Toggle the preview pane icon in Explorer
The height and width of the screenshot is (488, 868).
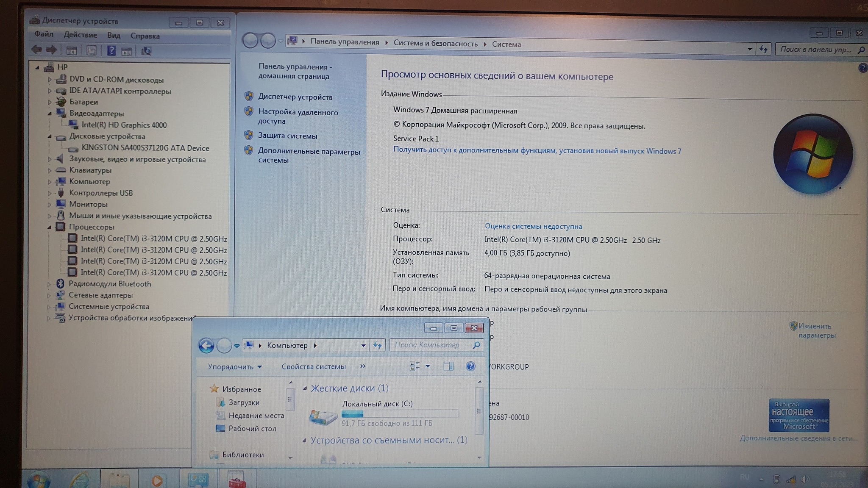(448, 366)
